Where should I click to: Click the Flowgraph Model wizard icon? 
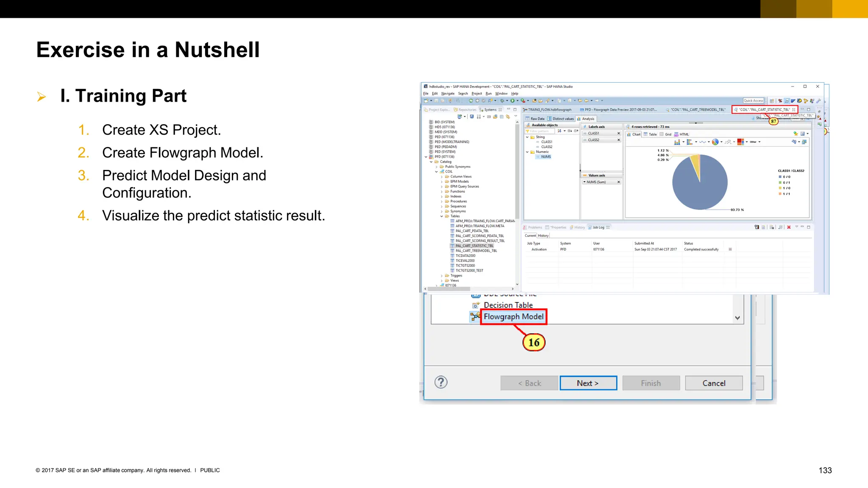point(476,316)
